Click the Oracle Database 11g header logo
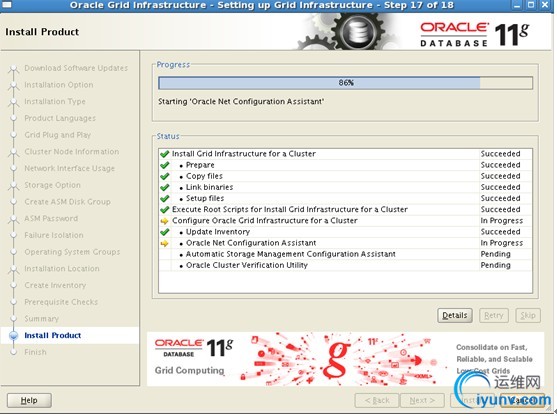The height and width of the screenshot is (416, 557). 475,34
